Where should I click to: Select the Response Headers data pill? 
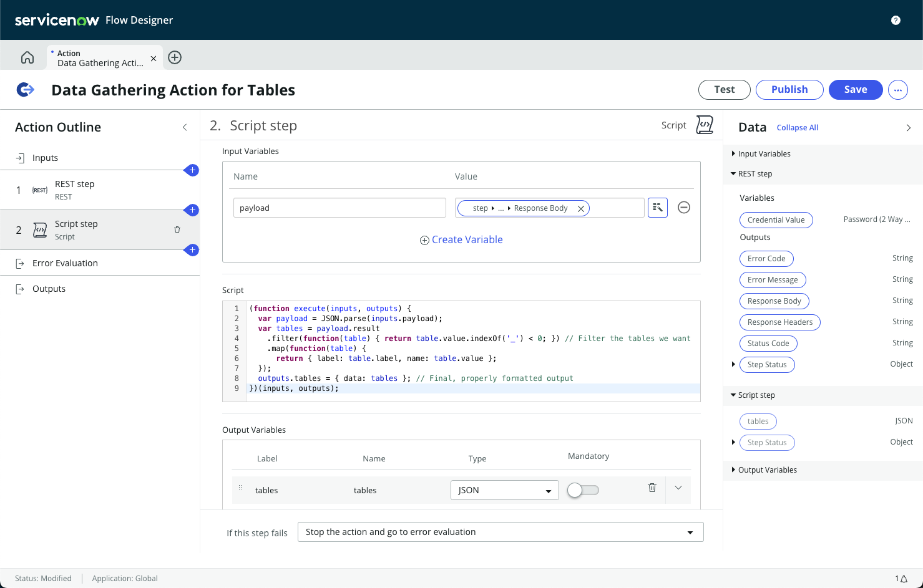(780, 322)
